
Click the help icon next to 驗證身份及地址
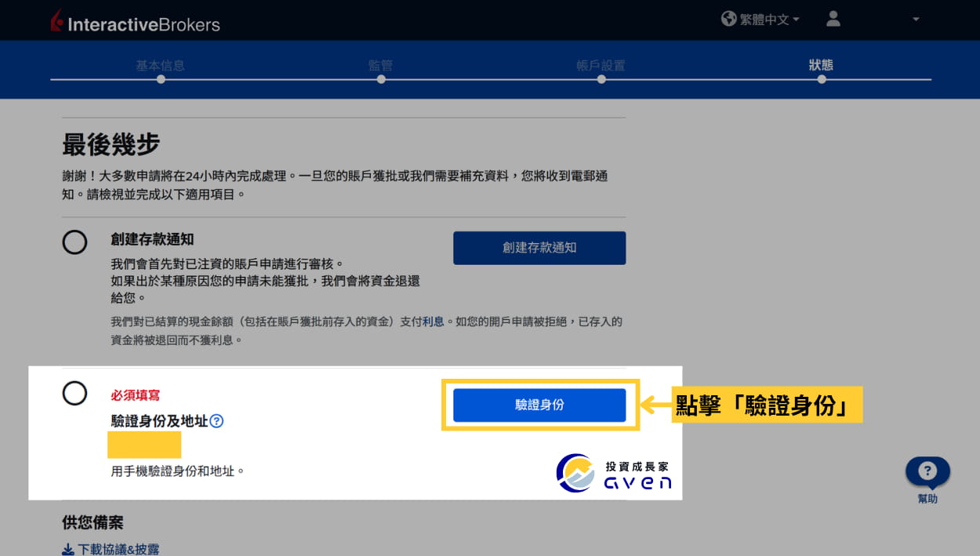coord(217,421)
